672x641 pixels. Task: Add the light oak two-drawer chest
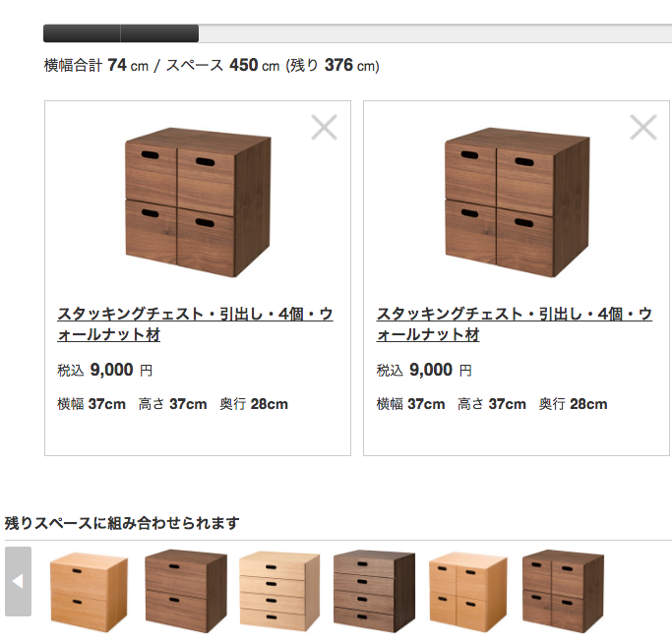90,592
